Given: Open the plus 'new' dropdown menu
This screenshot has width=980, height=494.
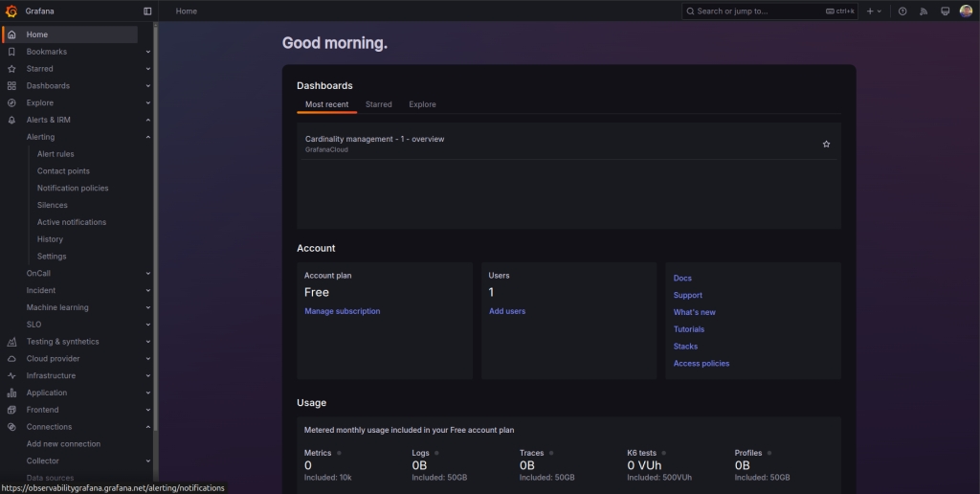Looking at the screenshot, I should (x=873, y=11).
